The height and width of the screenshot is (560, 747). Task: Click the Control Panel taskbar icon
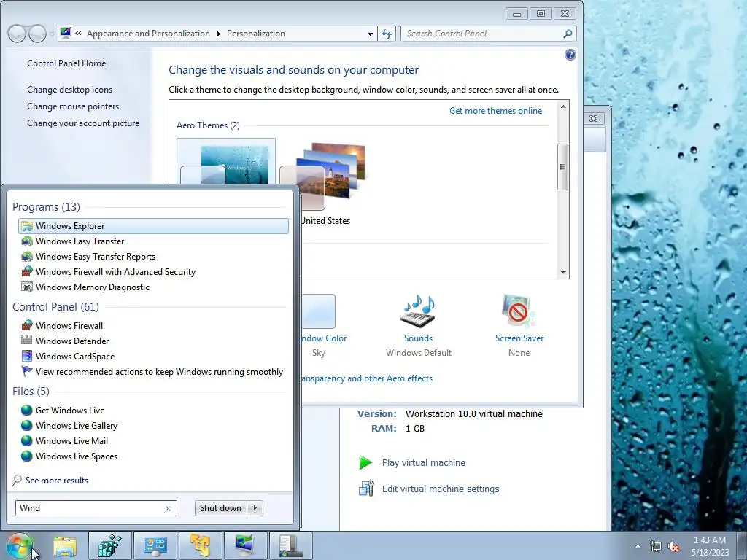155,545
